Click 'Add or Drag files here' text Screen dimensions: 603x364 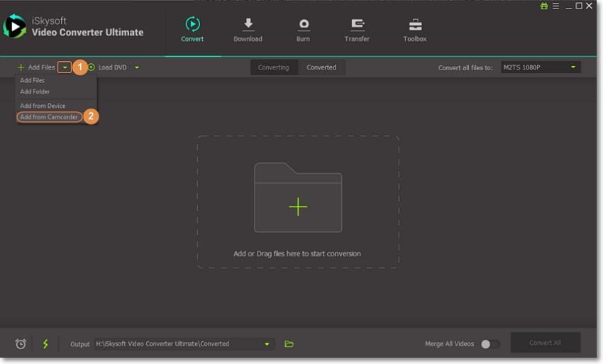coord(297,253)
